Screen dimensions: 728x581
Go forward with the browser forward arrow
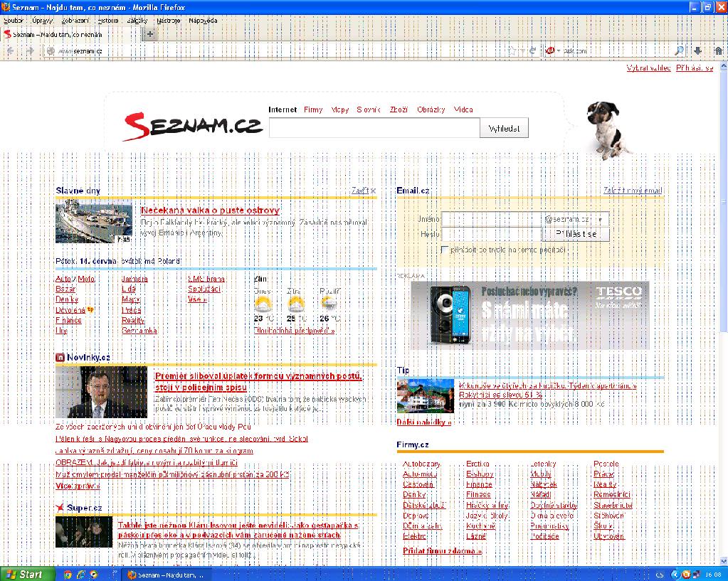click(30, 51)
